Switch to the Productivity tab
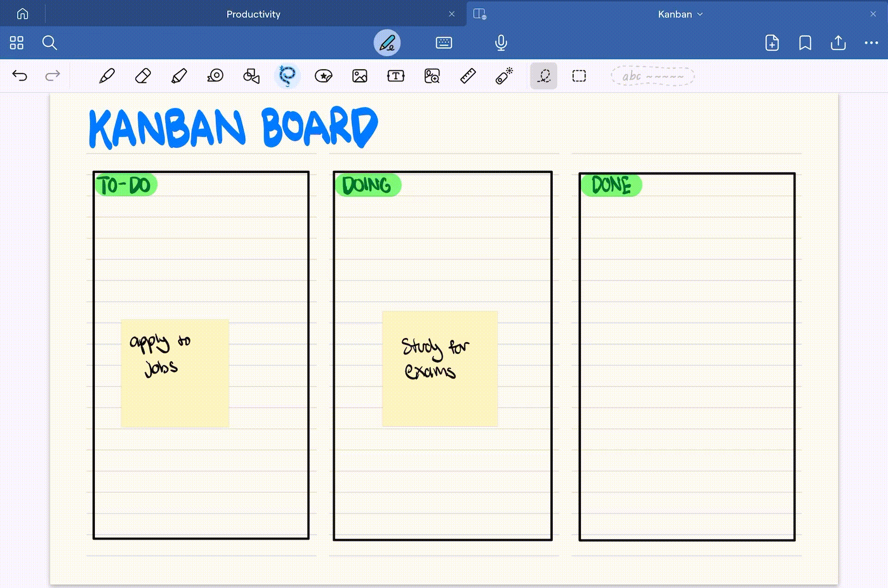Image resolution: width=888 pixels, height=588 pixels. point(253,14)
